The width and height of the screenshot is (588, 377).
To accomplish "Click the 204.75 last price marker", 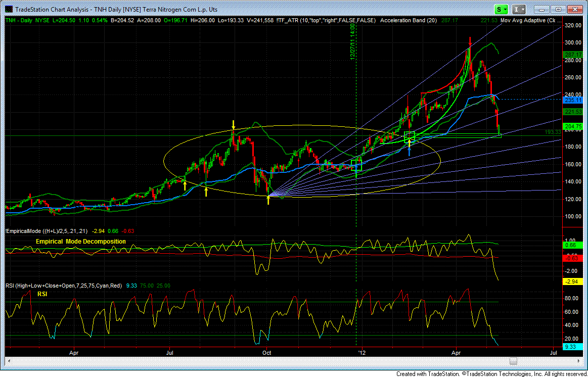I will click(573, 127).
